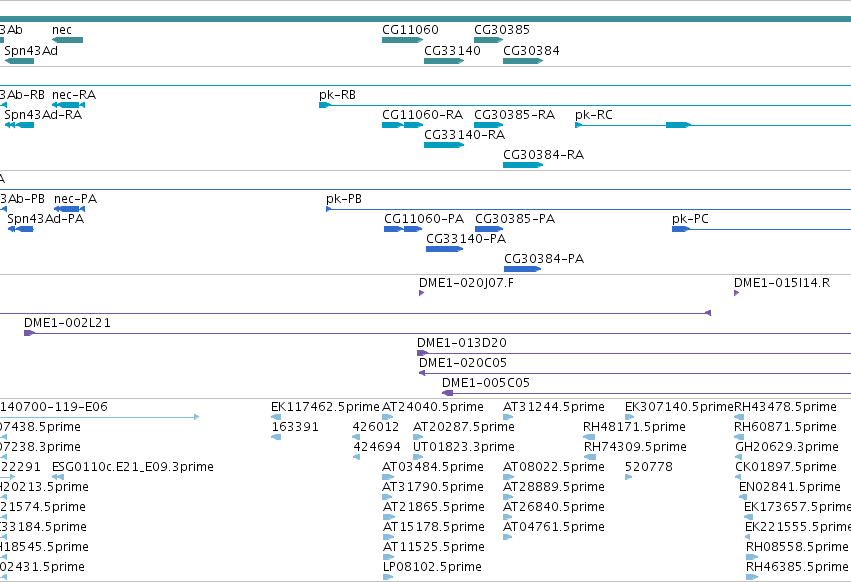The width and height of the screenshot is (851, 582).
Task: Click the AT31244.5prime EST
Action: pyautogui.click(x=508, y=417)
